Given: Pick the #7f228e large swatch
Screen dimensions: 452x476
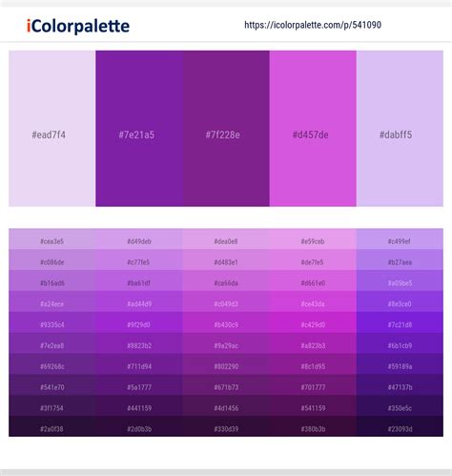Looking at the screenshot, I should [x=226, y=129].
